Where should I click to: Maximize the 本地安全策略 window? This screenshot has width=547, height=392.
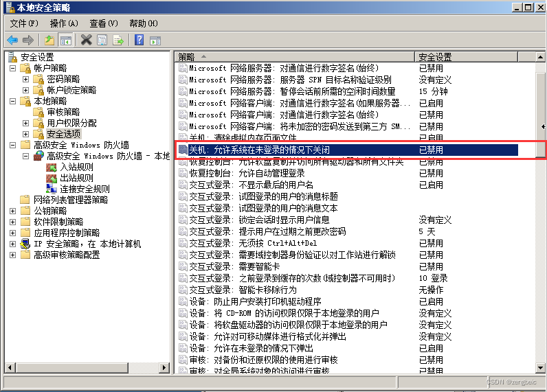(528, 7)
